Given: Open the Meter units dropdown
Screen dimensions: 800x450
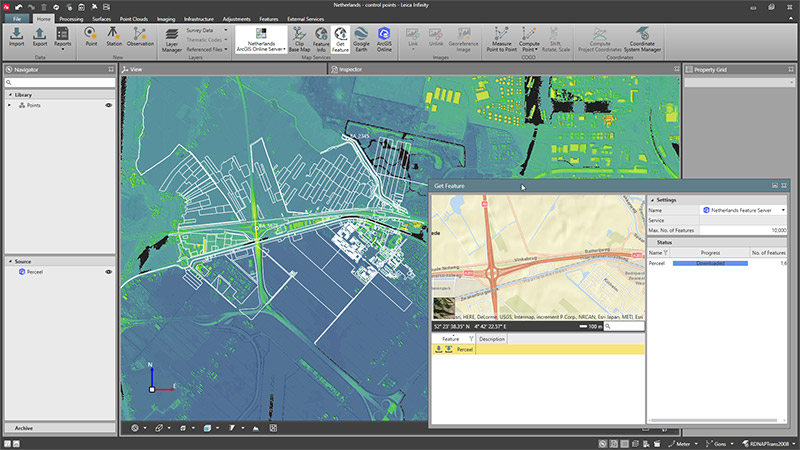Looking at the screenshot, I should (696, 444).
